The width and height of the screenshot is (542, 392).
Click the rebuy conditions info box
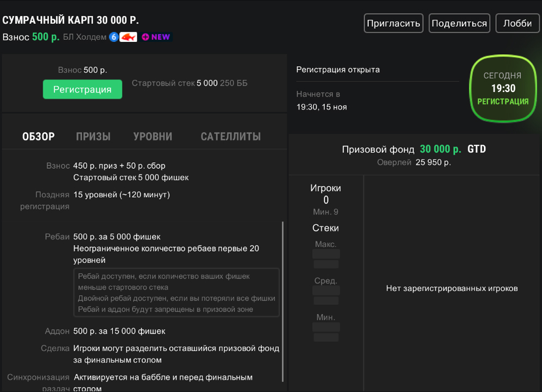pos(176,292)
